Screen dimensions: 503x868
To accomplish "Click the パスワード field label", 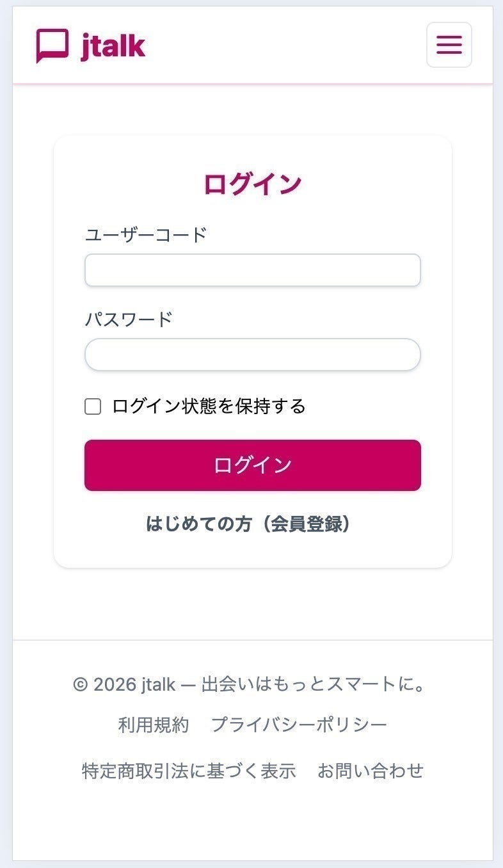I will tap(129, 319).
